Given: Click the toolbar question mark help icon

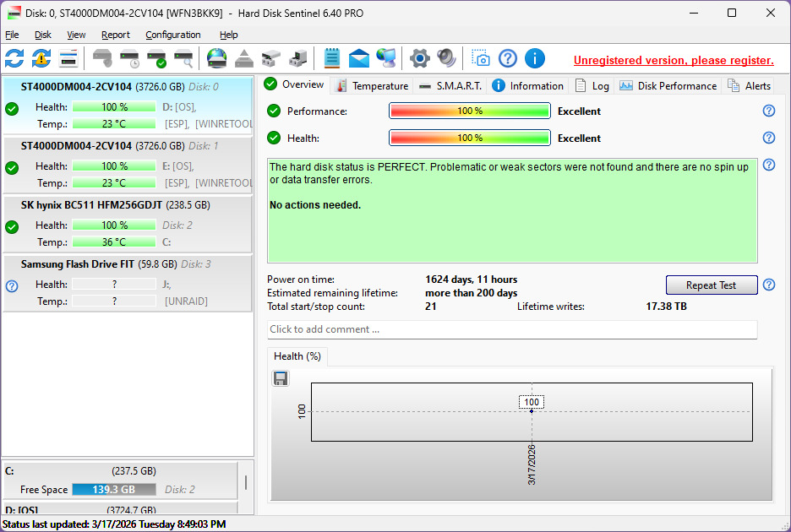Looking at the screenshot, I should pos(508,58).
